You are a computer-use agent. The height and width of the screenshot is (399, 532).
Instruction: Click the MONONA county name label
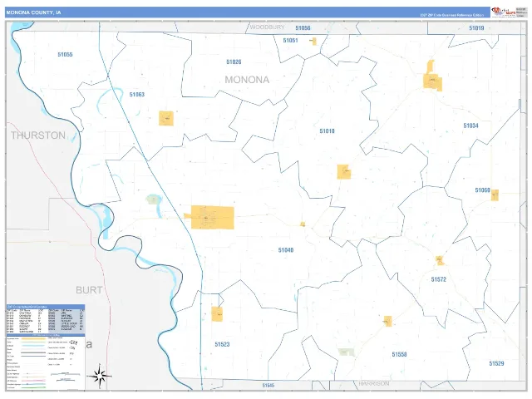click(x=247, y=80)
